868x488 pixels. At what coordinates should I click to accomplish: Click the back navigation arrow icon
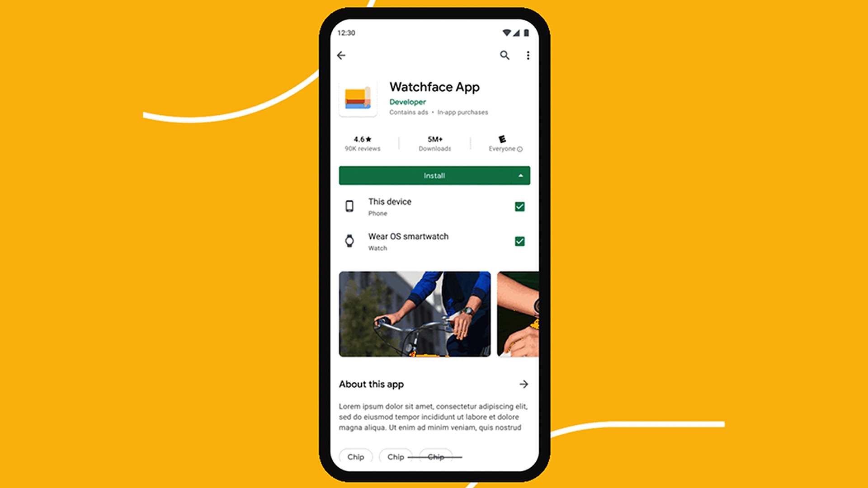tap(341, 56)
